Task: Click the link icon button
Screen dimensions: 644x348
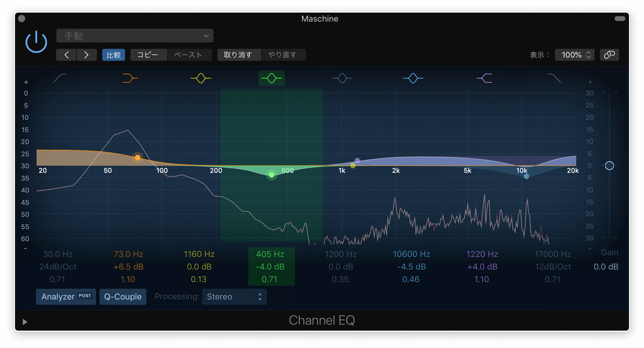Action: (x=609, y=55)
